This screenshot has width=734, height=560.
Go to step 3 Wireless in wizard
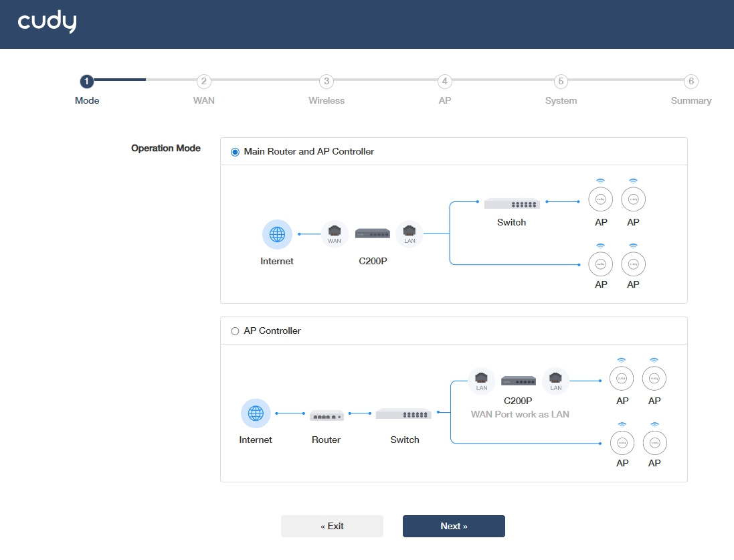pos(327,82)
